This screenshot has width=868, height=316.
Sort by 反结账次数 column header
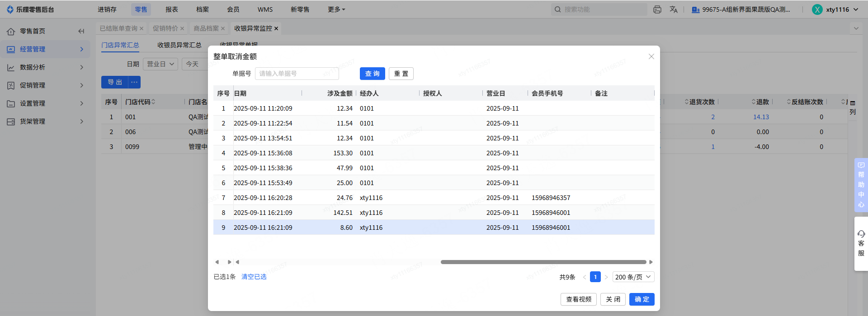click(x=805, y=102)
